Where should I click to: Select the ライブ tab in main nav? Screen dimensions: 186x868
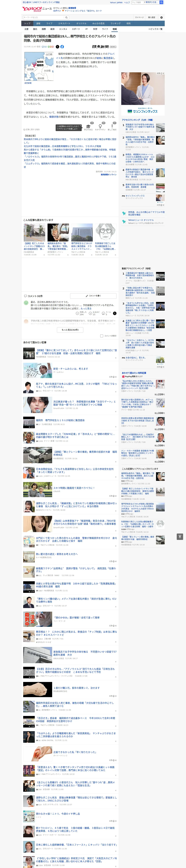(49, 24)
